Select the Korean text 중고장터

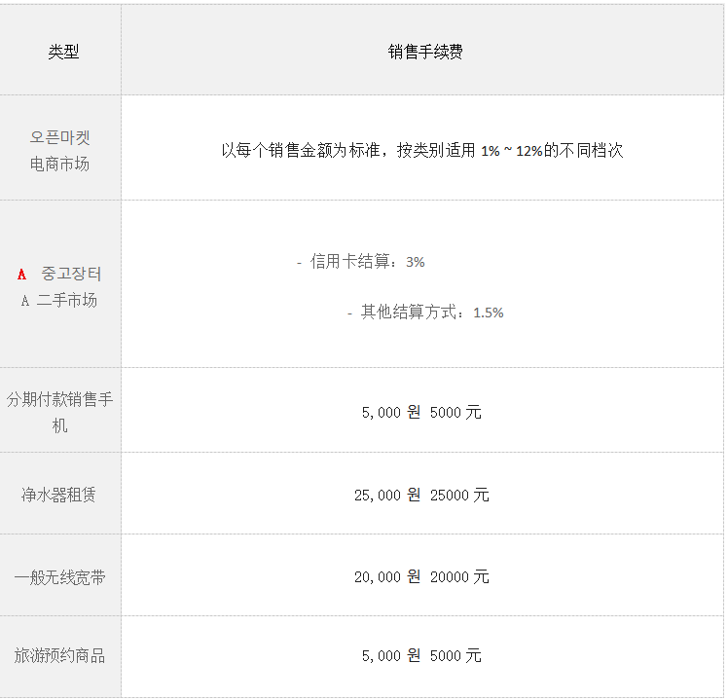point(71,274)
